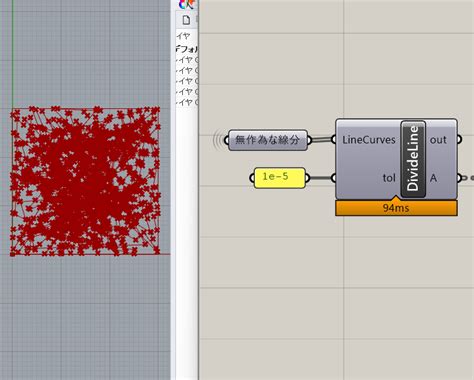Click the new document icon in panel
Screen dimensions: 474x380
(x=186, y=20)
